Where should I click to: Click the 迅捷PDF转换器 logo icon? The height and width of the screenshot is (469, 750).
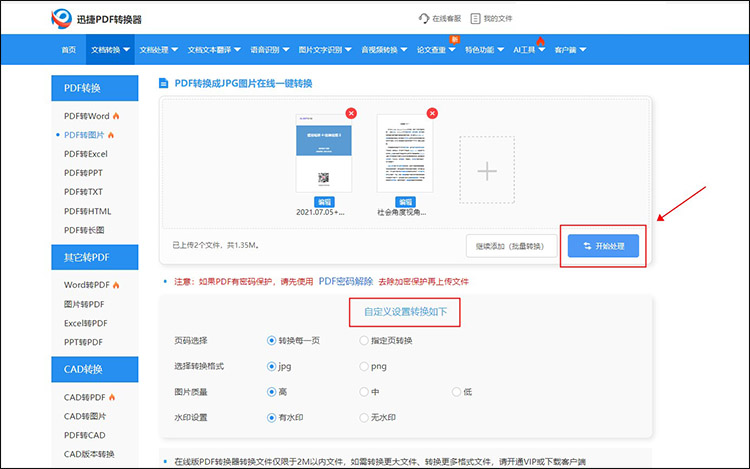(x=61, y=19)
